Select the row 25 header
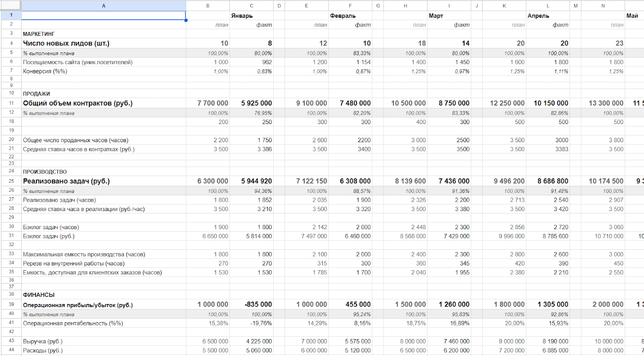 point(11,181)
